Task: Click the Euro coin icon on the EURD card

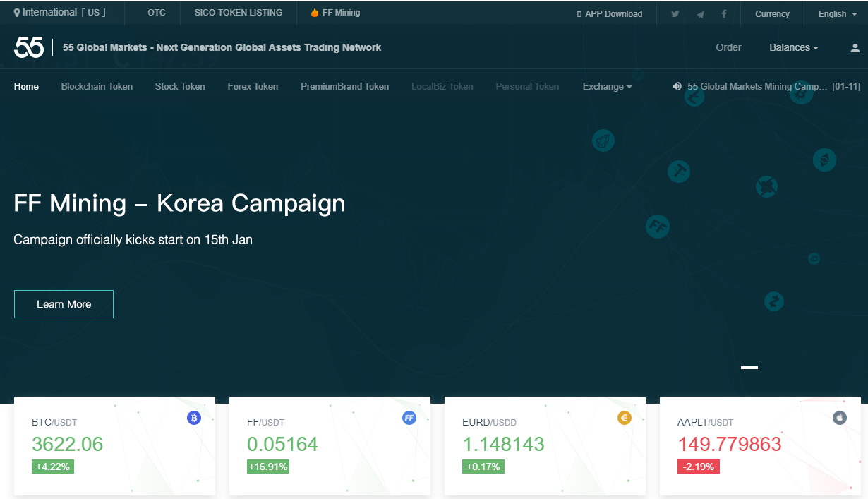Action: tap(625, 418)
